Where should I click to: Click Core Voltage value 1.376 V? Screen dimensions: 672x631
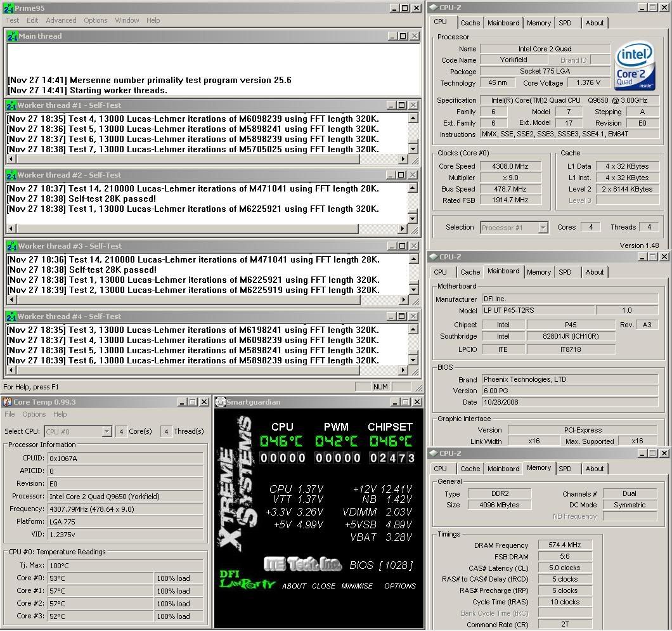pos(588,82)
